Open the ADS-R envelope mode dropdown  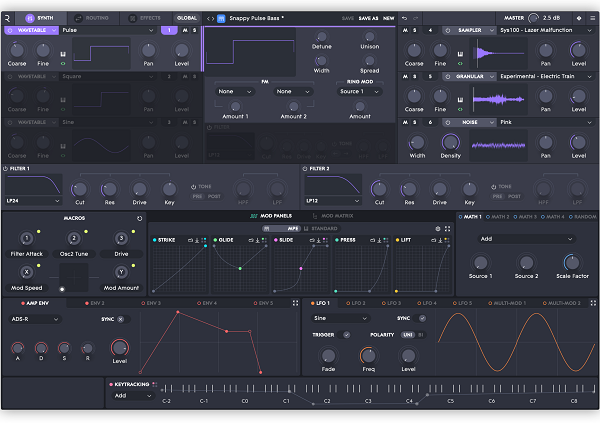coord(34,319)
